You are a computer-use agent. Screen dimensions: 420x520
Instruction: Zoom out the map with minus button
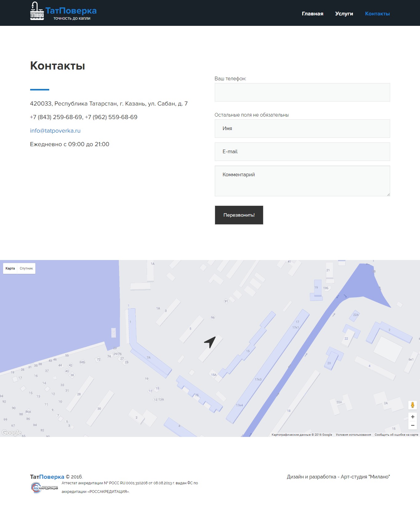click(x=412, y=426)
